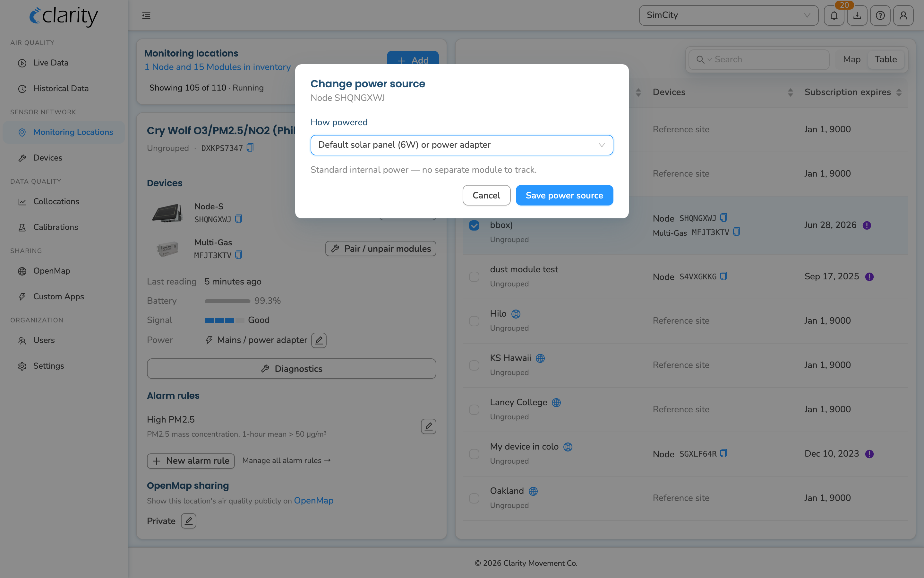The height and width of the screenshot is (578, 924).
Task: Click warning icon next to Dec 10, 2023
Action: 869,454
